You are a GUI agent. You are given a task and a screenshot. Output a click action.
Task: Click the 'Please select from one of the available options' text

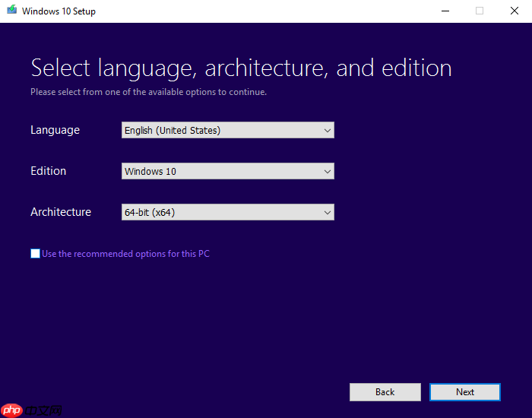[149, 92]
